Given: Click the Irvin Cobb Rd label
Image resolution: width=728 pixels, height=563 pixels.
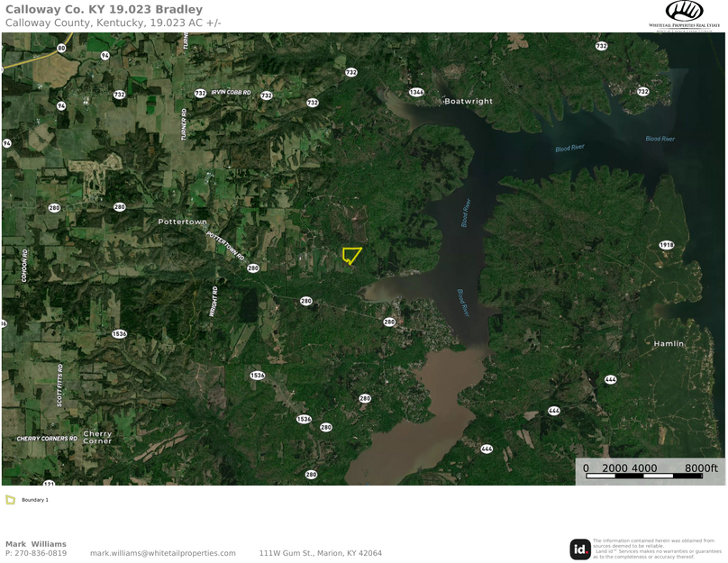Looking at the screenshot, I should (x=231, y=93).
